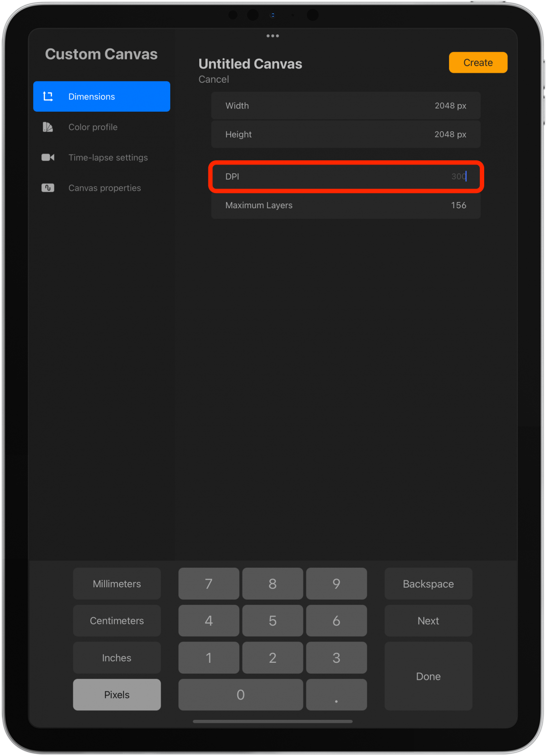The width and height of the screenshot is (546, 756).
Task: Select the Pixels unit option
Action: [x=117, y=695]
